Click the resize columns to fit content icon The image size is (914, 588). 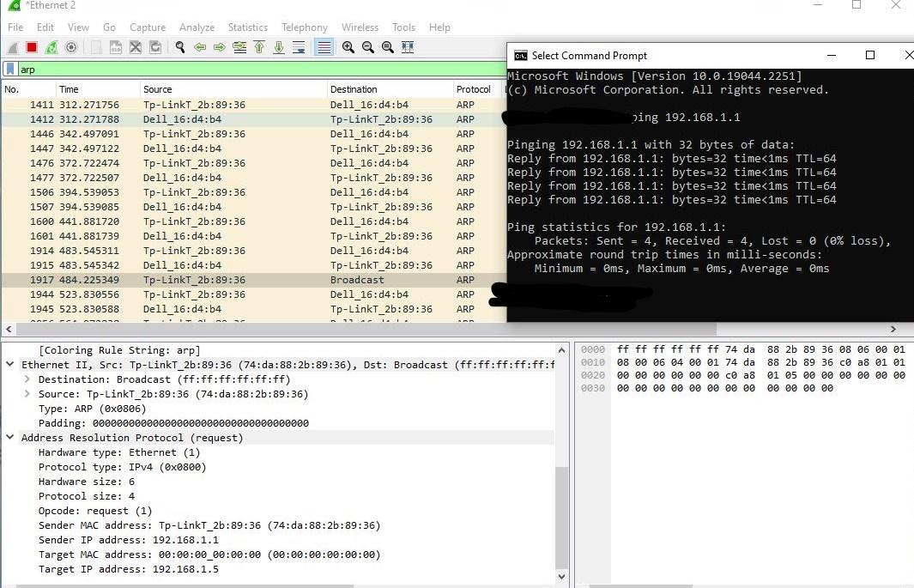(x=408, y=48)
